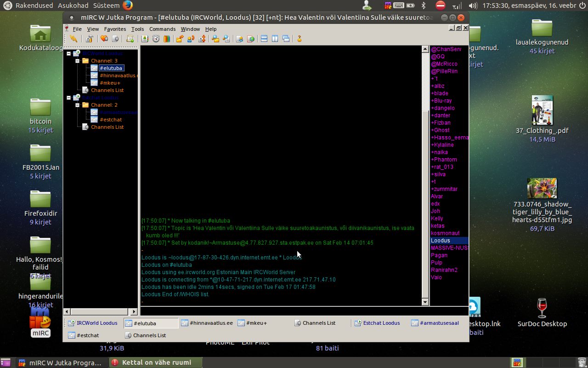Select Ranirahn2 in the nick list
The image size is (588, 368).
tap(444, 270)
